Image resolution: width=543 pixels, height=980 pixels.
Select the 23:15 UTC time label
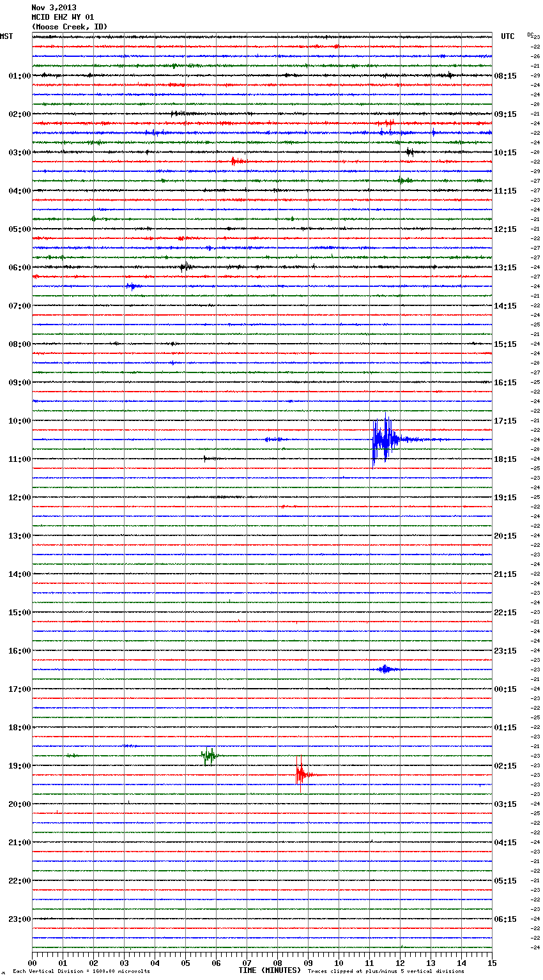(x=505, y=651)
